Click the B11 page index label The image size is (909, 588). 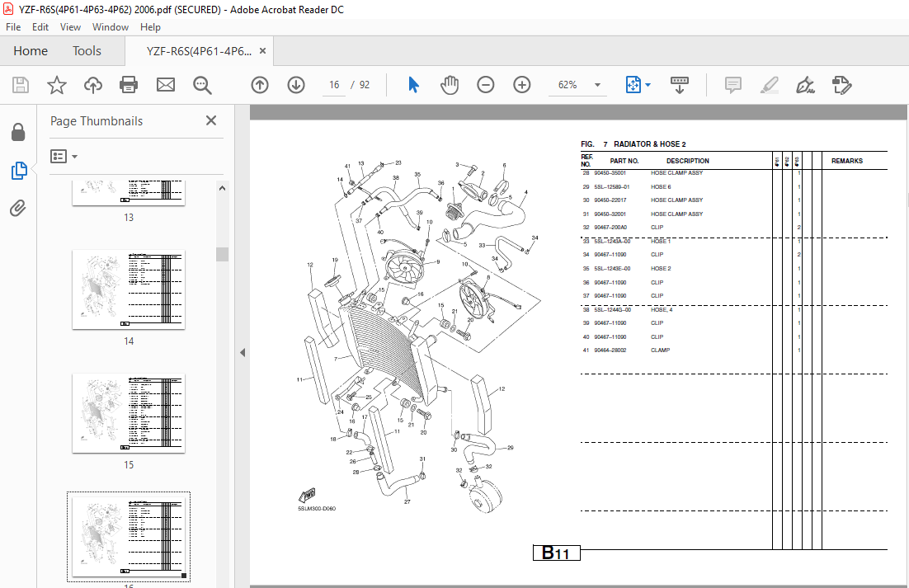coord(557,553)
